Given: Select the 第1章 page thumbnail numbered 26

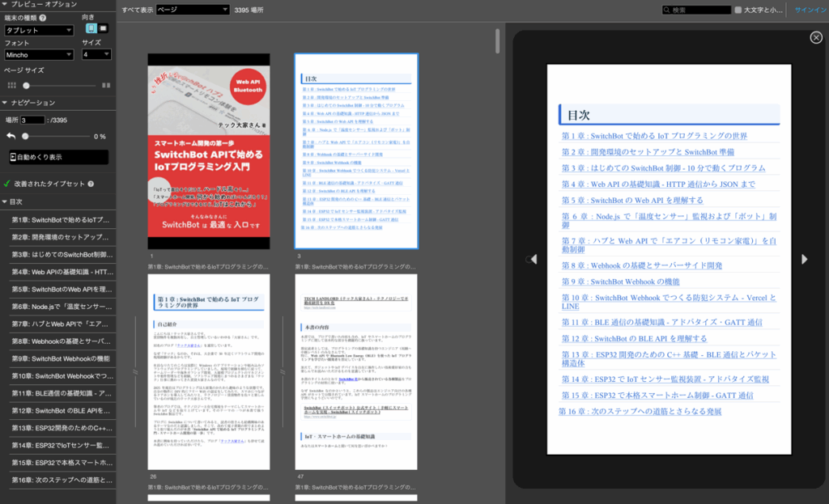Looking at the screenshot, I should [x=209, y=372].
